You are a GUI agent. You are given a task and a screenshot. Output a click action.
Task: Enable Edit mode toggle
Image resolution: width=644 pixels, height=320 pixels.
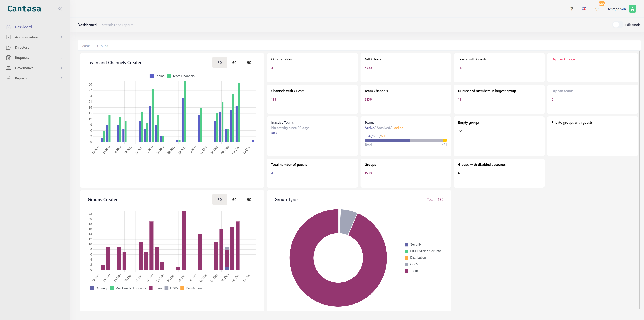point(618,25)
